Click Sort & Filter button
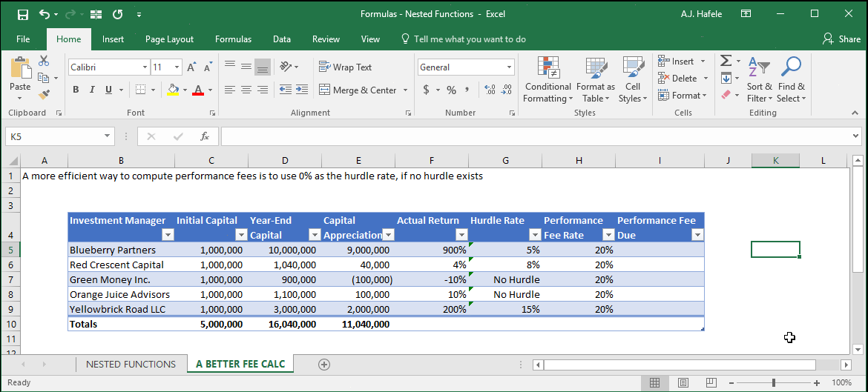 click(759, 80)
